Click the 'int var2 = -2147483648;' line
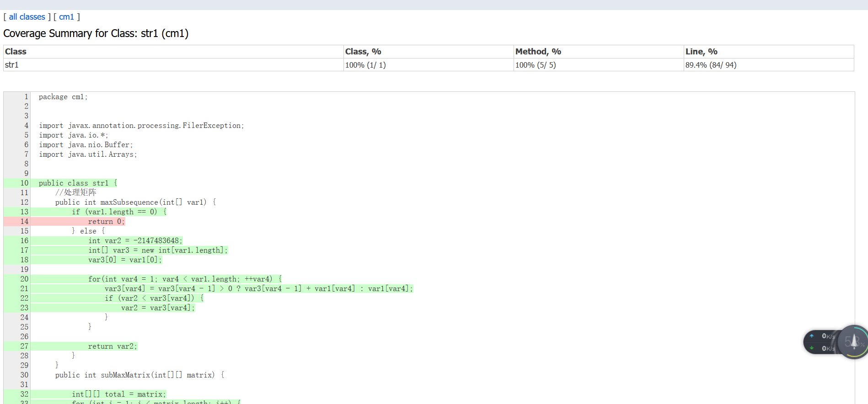This screenshot has width=868, height=404. tap(135, 241)
